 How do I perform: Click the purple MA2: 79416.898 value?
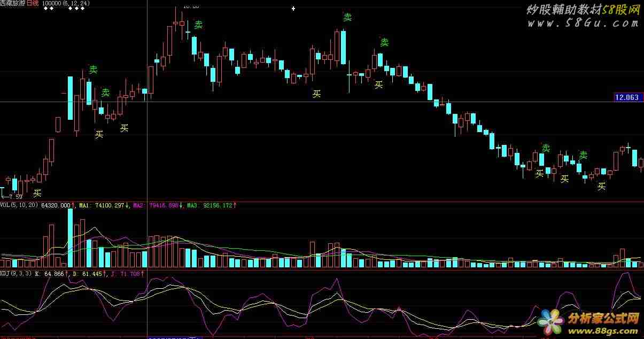(156, 205)
